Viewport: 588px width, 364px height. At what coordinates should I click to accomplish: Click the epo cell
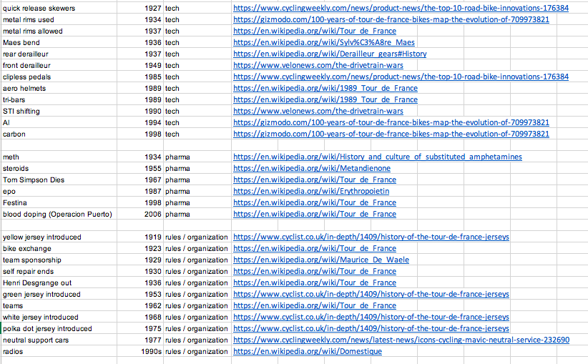click(59, 191)
